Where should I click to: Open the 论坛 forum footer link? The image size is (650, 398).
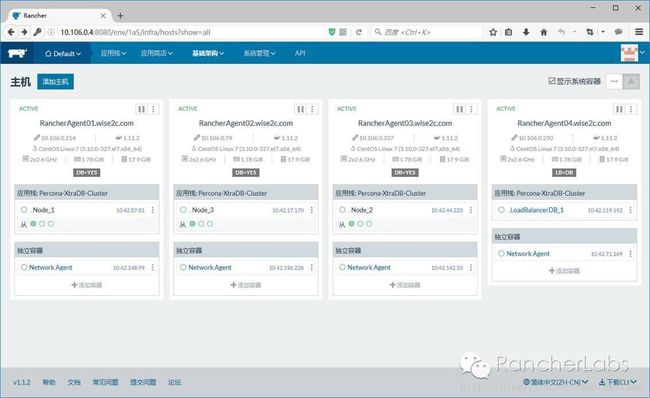coord(175,382)
